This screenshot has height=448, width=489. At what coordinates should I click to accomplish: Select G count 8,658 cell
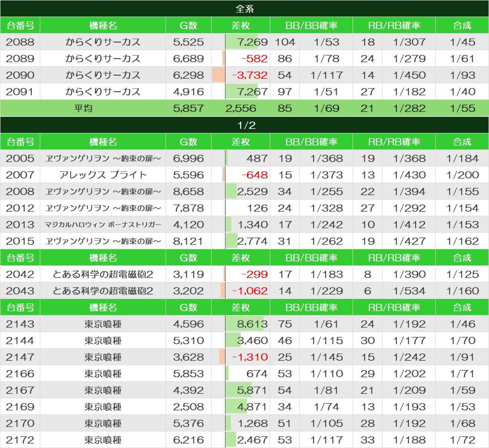(x=188, y=191)
